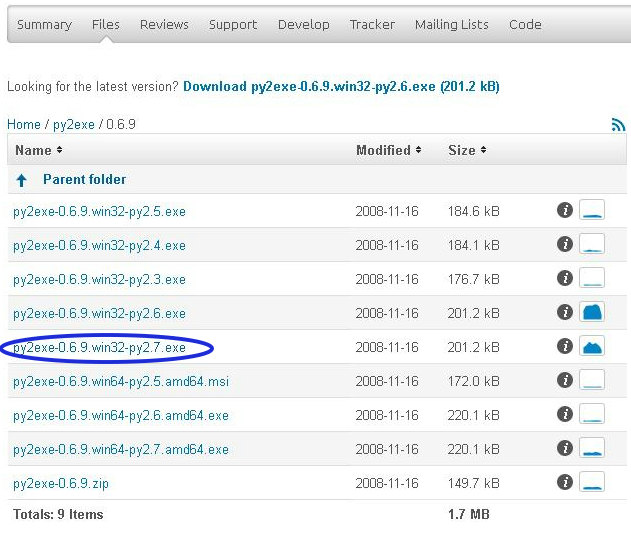Click the 184.1 kB size value

point(474,245)
